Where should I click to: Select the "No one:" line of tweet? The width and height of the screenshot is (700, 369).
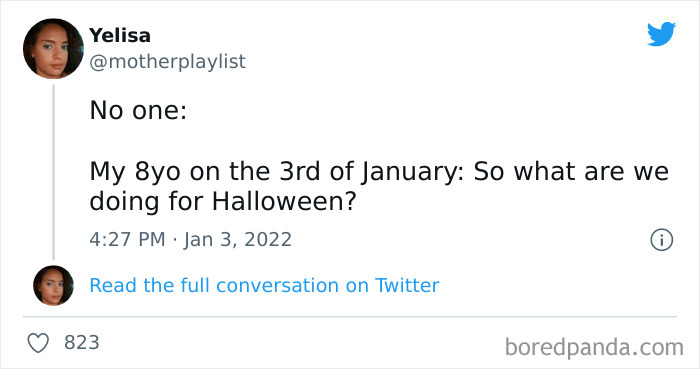point(138,110)
